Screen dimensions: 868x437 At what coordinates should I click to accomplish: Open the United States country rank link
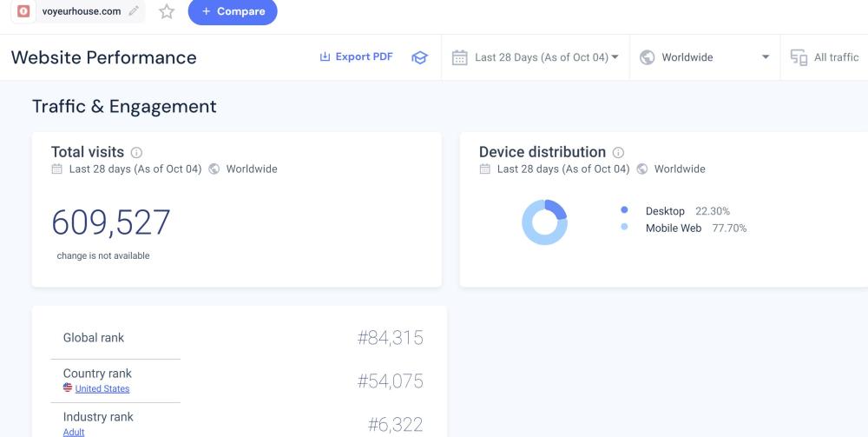[102, 388]
